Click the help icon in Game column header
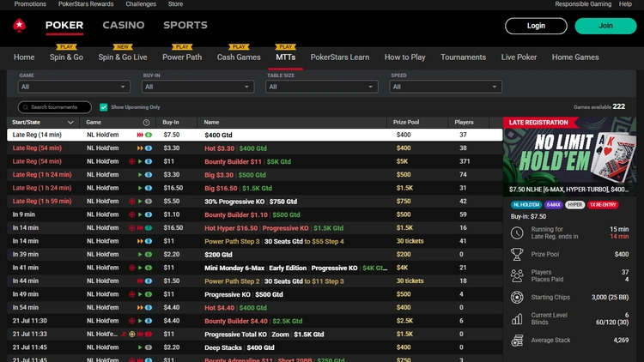The height and width of the screenshot is (362, 644). pyautogui.click(x=146, y=123)
